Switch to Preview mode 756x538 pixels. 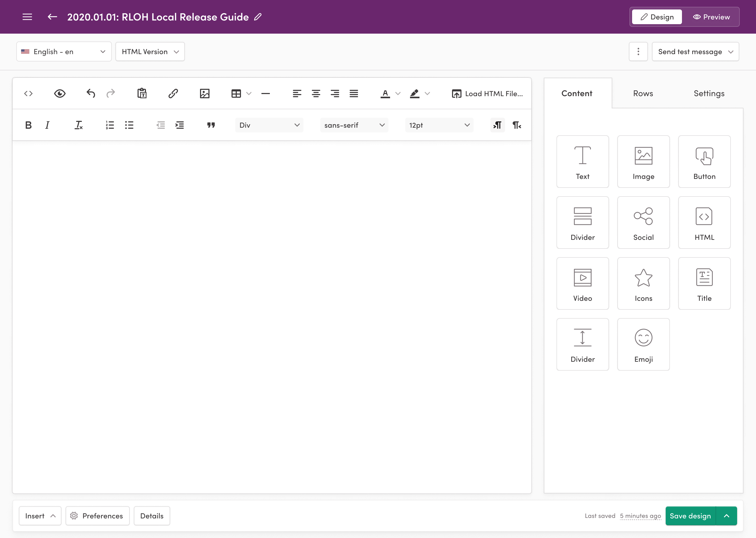coord(711,17)
